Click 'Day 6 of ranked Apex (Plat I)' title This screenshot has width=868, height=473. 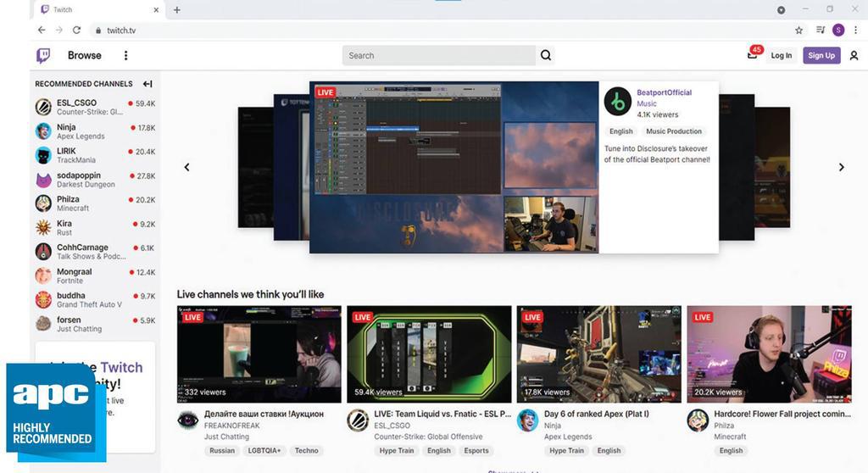pos(596,414)
